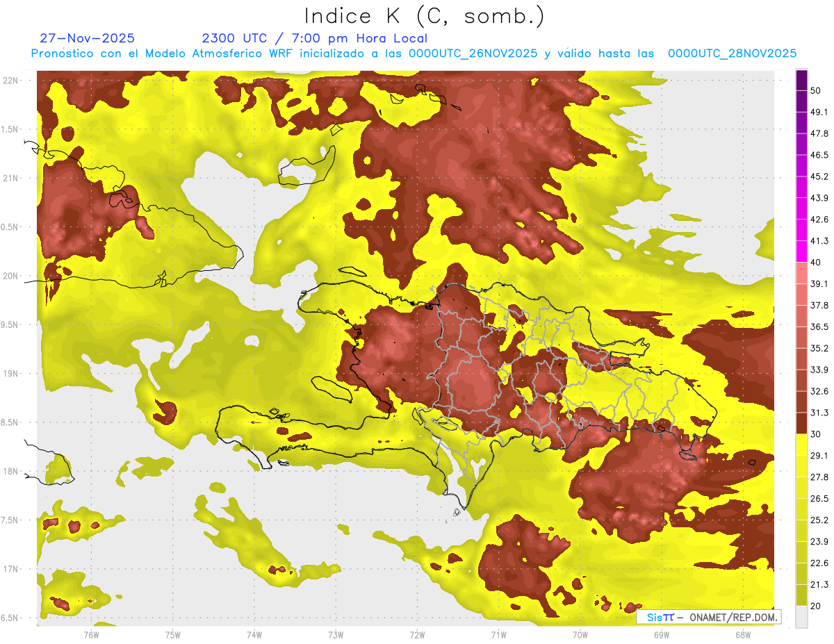
Task: Click the 21N latitude axis label
Action: coord(12,178)
